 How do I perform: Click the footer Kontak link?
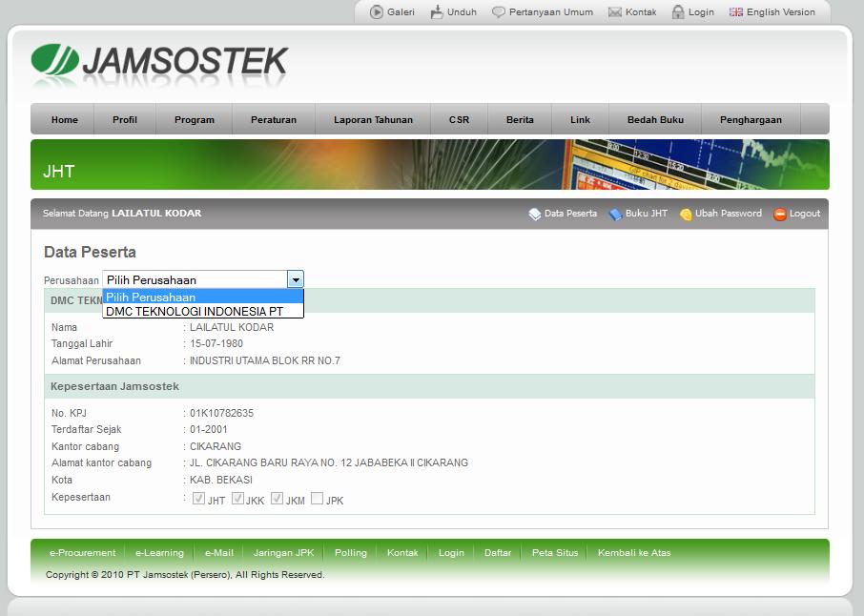point(402,553)
